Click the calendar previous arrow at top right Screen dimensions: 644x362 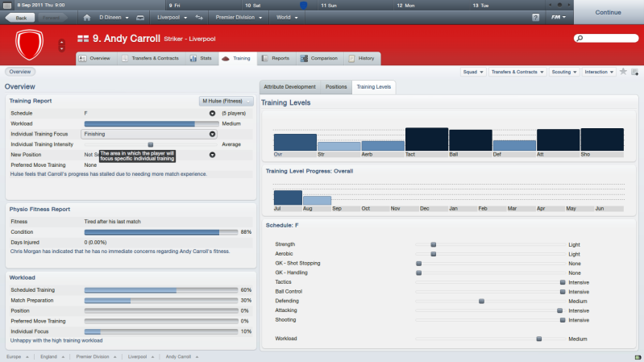click(x=551, y=5)
